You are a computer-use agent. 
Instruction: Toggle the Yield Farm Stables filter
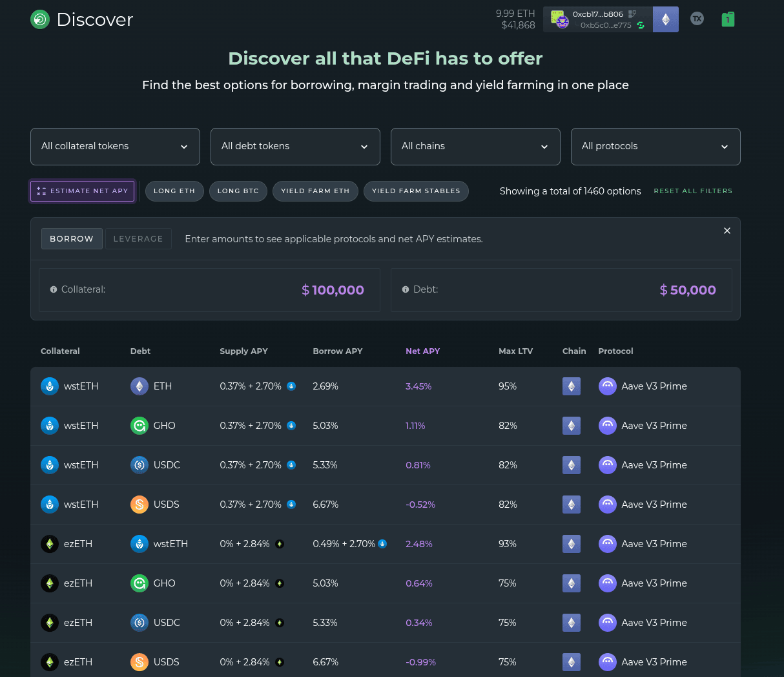coord(416,191)
